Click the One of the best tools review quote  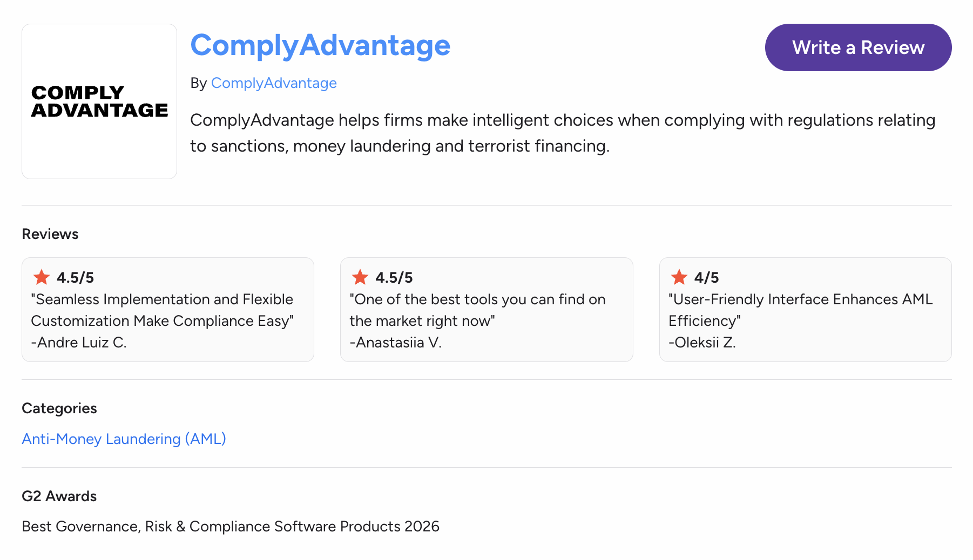click(477, 310)
